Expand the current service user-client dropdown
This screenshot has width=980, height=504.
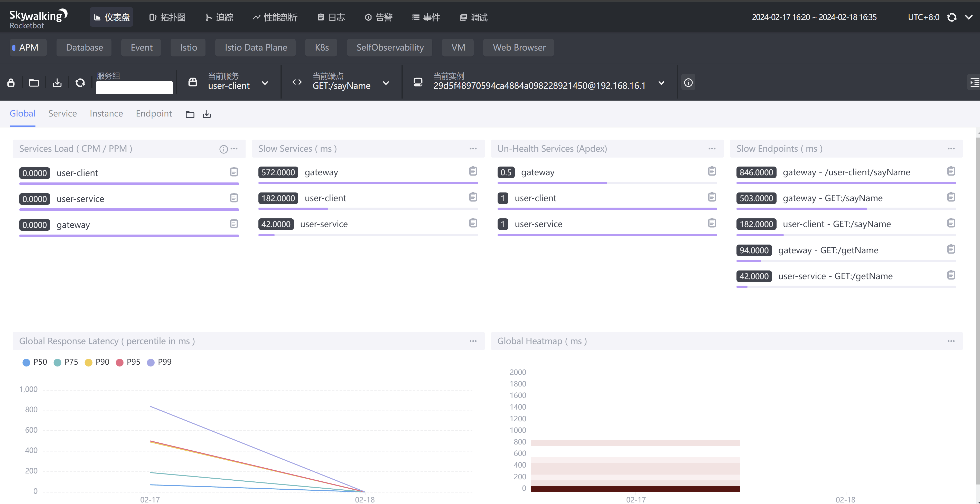coord(265,83)
